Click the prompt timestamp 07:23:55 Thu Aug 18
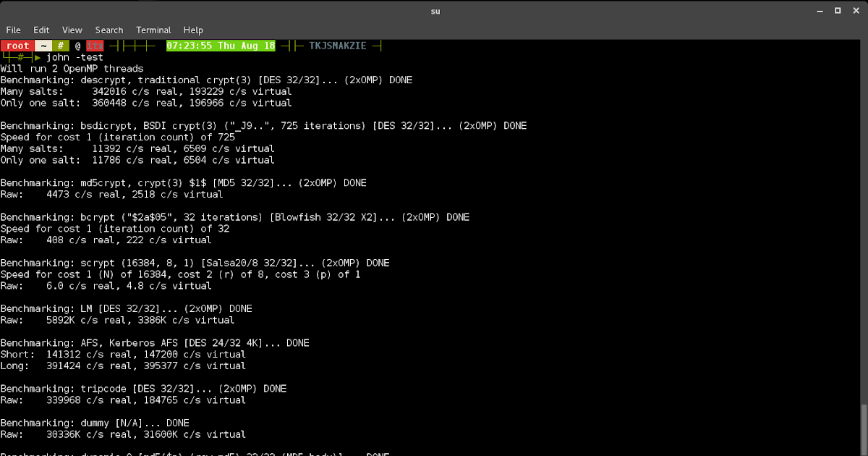 pyautogui.click(x=221, y=46)
